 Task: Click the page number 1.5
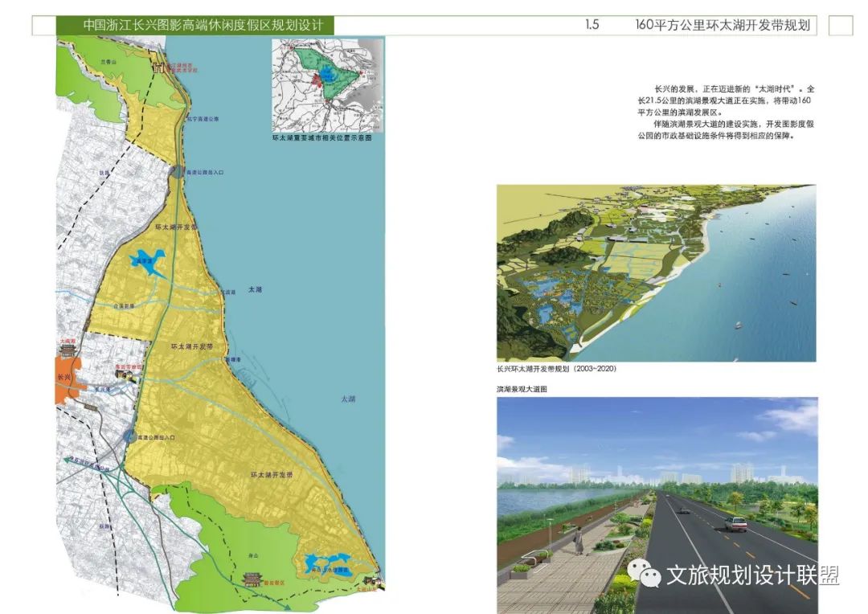(x=592, y=25)
